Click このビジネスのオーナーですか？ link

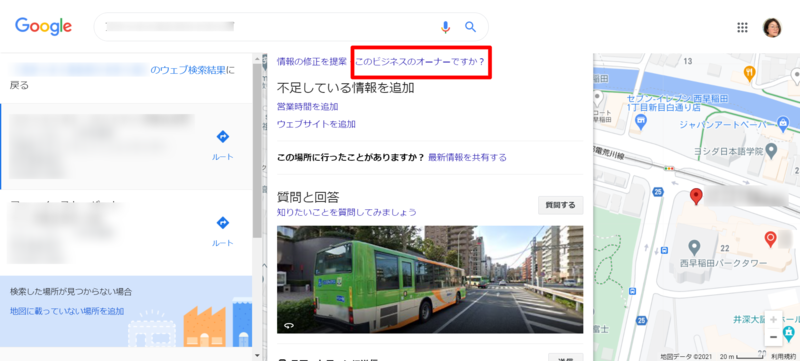coord(420,62)
